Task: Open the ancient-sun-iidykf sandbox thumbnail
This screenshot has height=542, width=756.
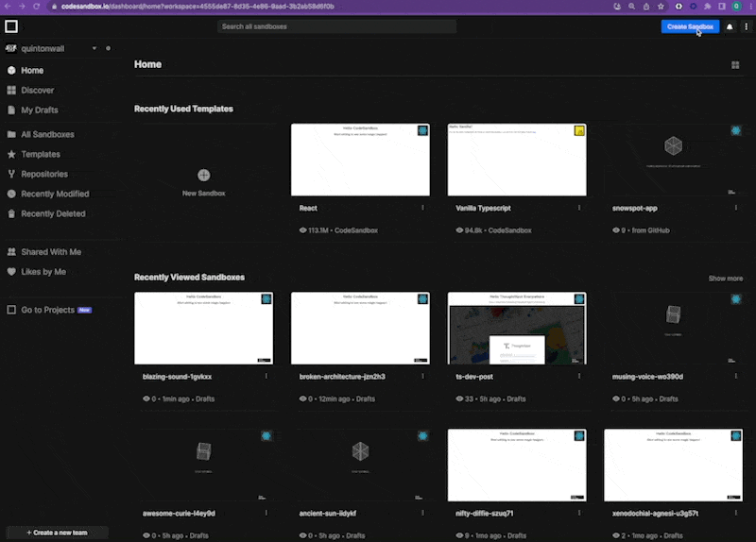Action: coord(360,465)
